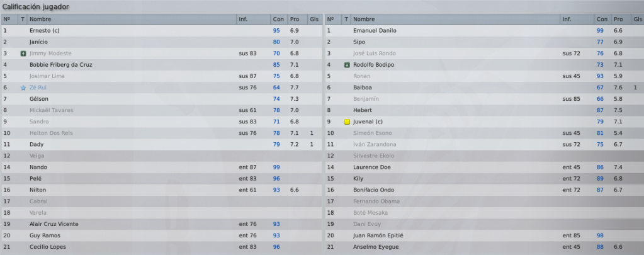Viewport: 644px width, 255px height.
Task: Click Cecilio Lopes in the substitutes list
Action: click(x=48, y=247)
